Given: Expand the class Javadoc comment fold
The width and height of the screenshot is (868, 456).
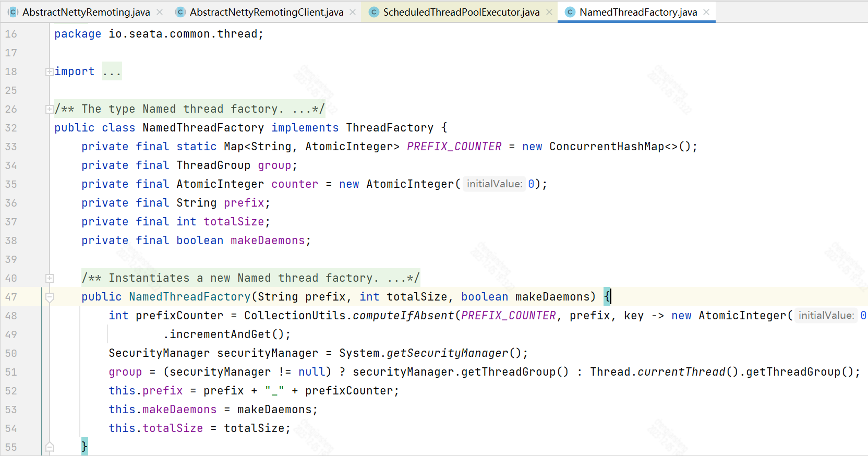Looking at the screenshot, I should click(49, 109).
